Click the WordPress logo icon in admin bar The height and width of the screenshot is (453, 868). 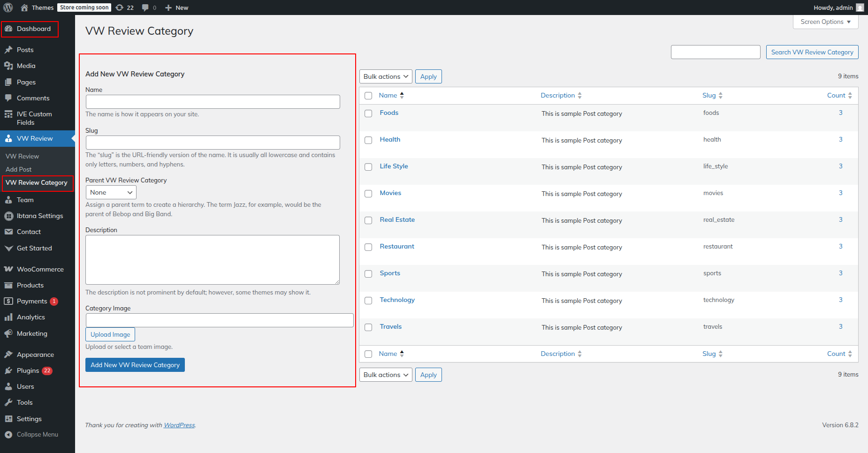point(8,8)
